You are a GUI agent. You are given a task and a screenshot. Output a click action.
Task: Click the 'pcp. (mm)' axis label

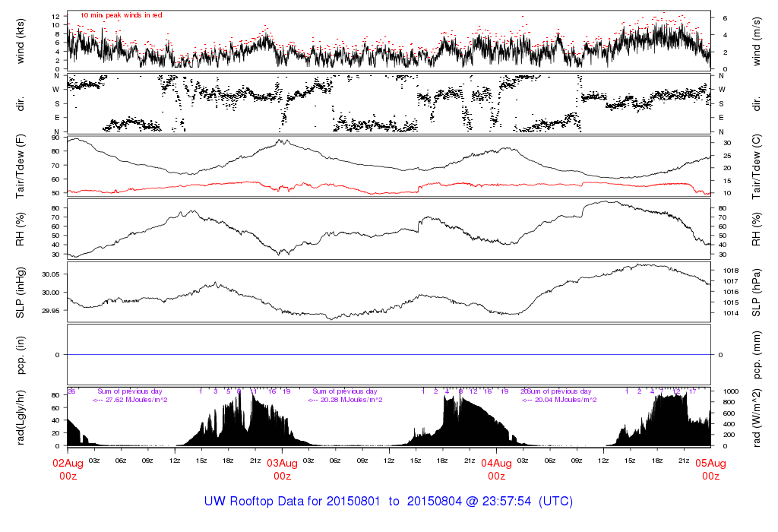(756, 355)
